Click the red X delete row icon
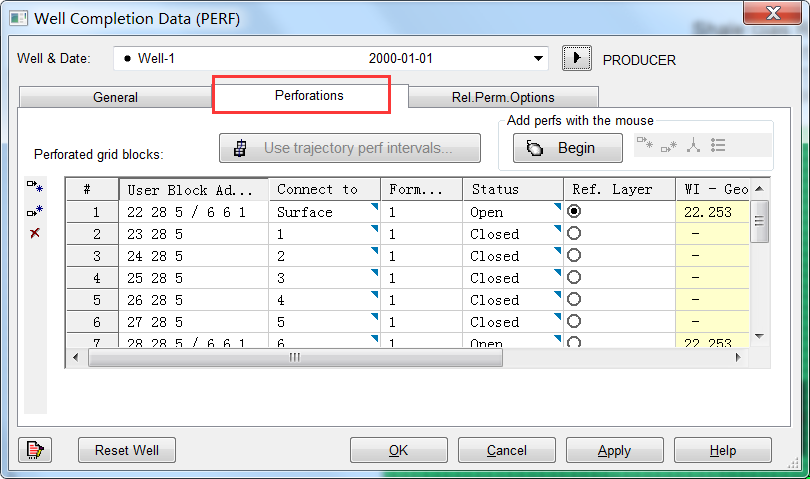 [x=35, y=233]
